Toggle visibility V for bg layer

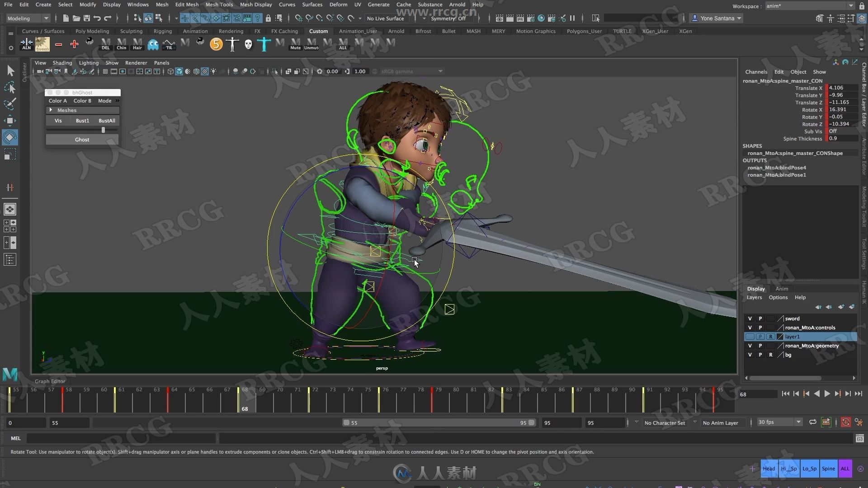pyautogui.click(x=750, y=355)
